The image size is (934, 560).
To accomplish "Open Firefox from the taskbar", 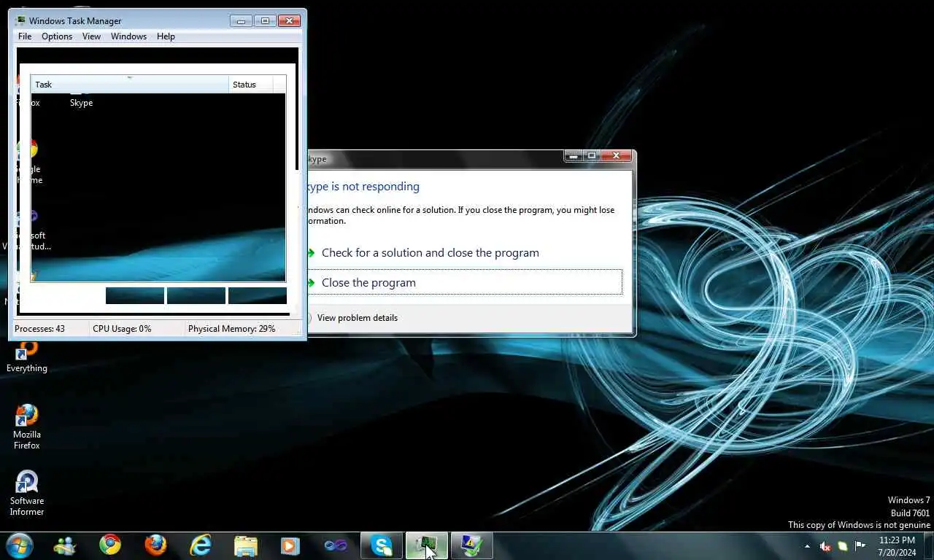I will click(155, 545).
